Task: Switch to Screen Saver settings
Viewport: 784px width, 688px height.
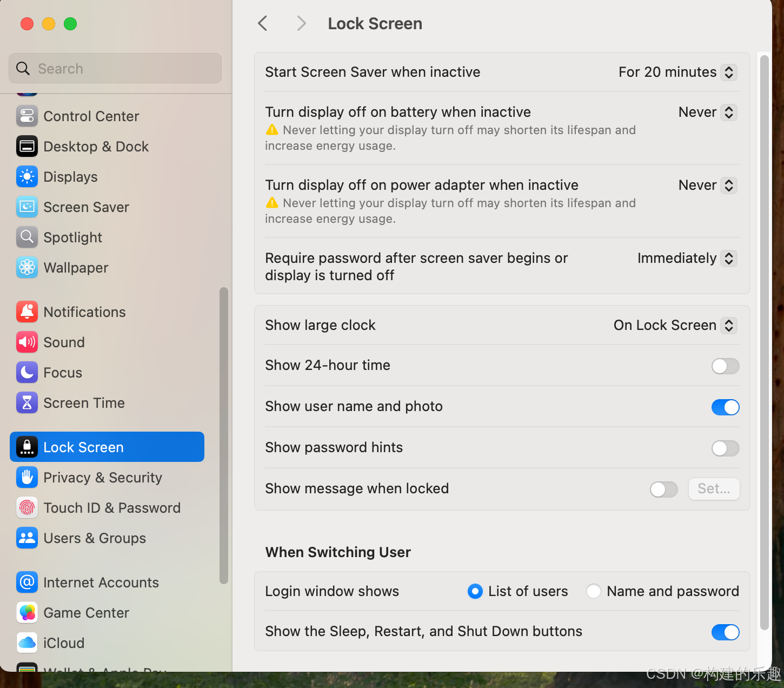Action: [107, 207]
